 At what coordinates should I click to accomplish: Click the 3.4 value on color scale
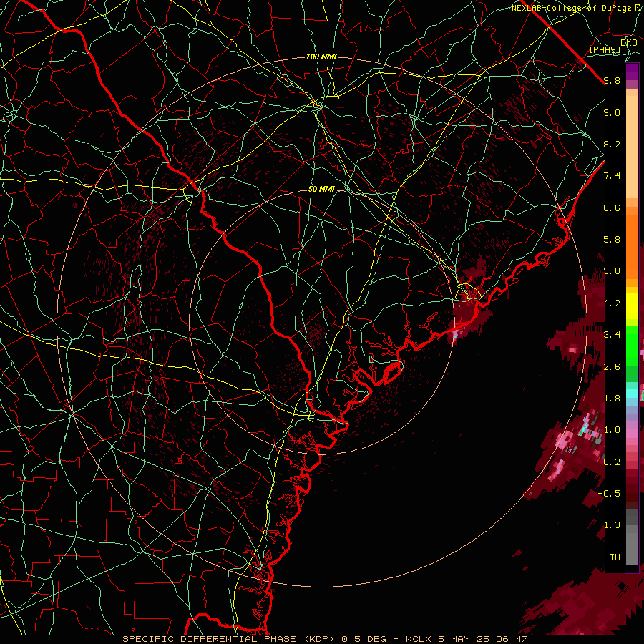tap(612, 335)
